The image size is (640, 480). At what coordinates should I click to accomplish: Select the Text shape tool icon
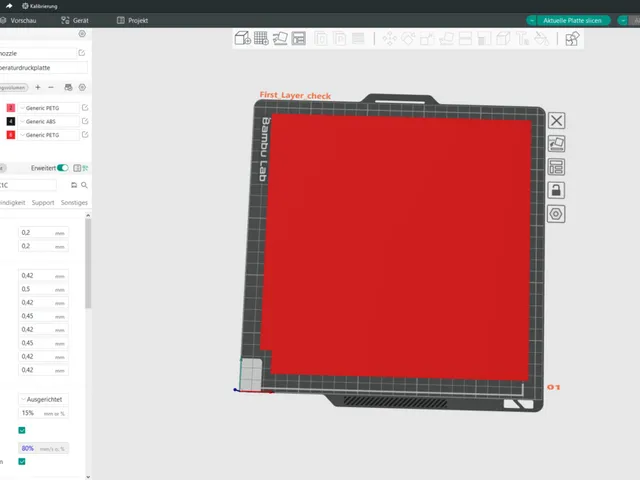pos(522,39)
